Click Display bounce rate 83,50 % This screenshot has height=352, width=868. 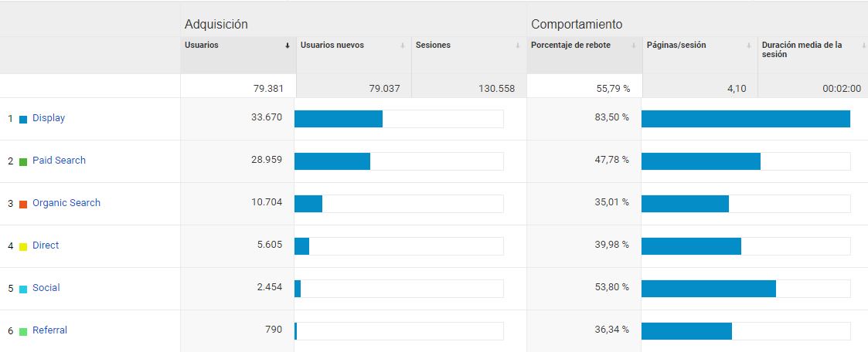611,117
